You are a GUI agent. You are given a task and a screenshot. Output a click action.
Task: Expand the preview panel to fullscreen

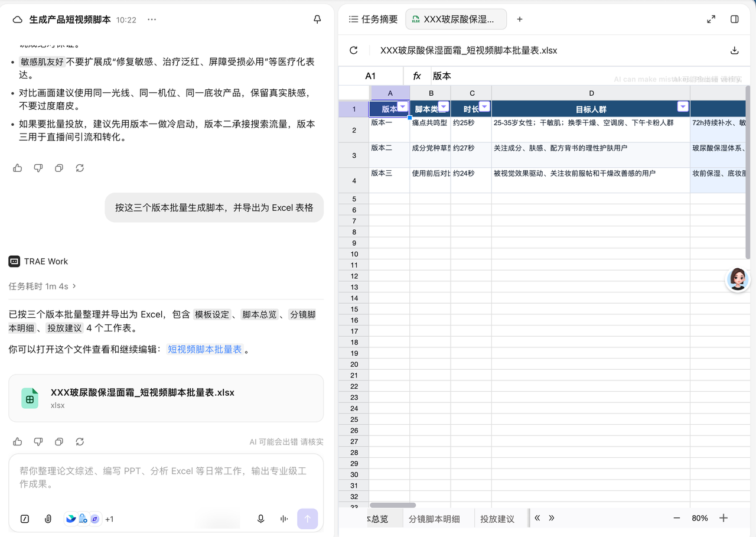coord(711,19)
